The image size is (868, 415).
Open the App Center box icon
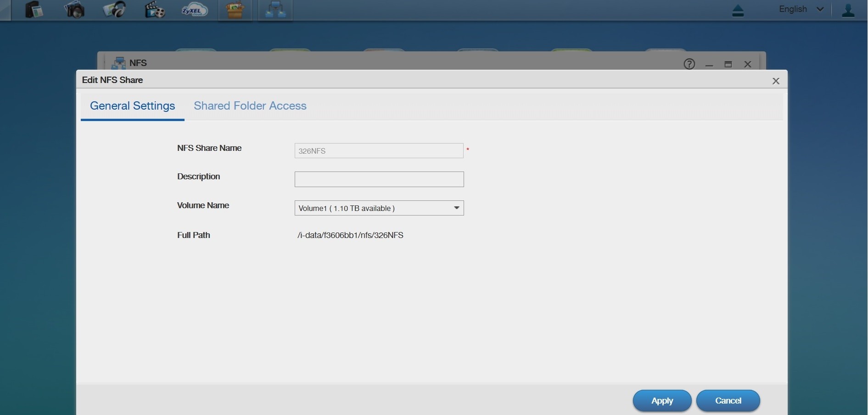235,10
